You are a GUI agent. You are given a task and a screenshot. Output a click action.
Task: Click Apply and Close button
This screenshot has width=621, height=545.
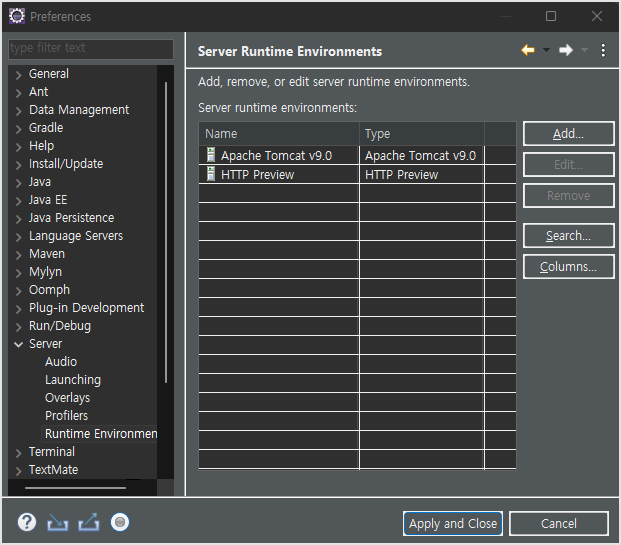453,523
